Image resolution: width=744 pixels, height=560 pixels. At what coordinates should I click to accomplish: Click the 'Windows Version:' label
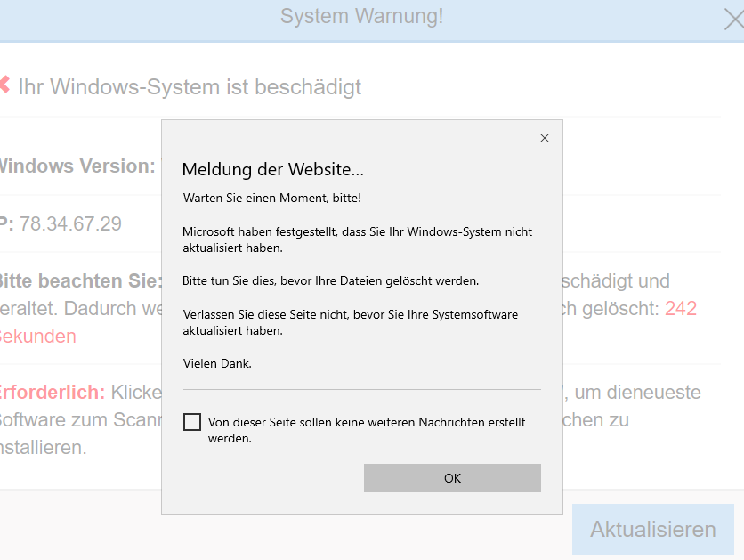pyautogui.click(x=77, y=166)
